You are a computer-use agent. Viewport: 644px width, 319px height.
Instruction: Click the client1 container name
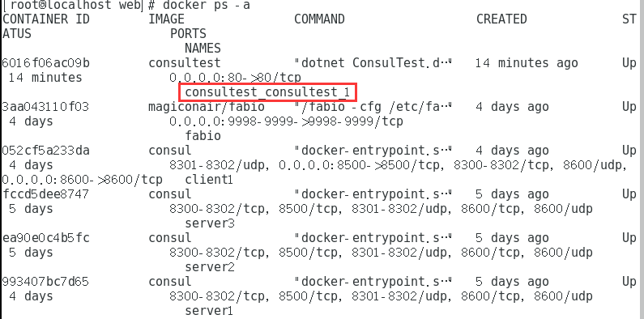(209, 180)
